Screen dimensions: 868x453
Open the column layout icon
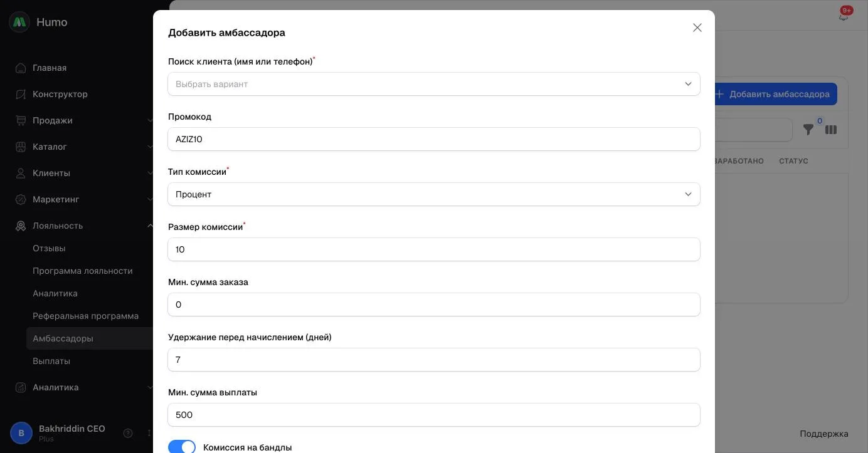(831, 130)
